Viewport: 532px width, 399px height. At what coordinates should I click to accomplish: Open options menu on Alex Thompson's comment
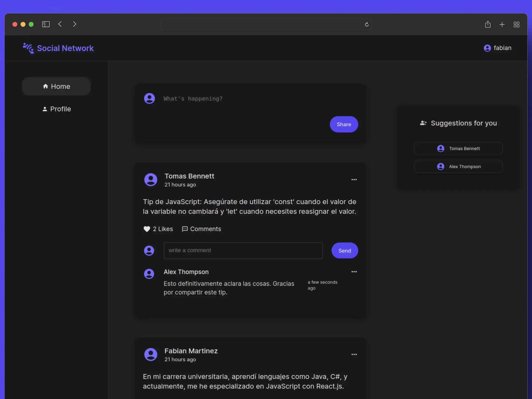(x=354, y=272)
